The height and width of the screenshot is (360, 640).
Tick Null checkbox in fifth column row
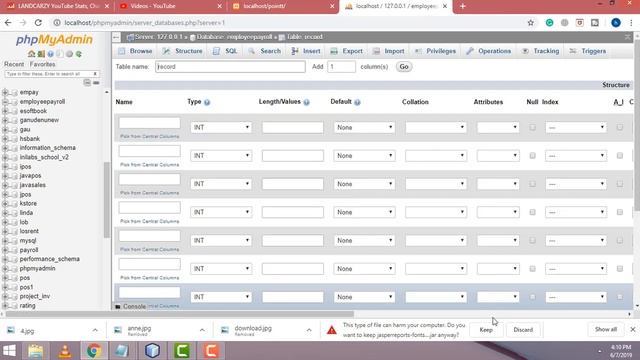pos(532,240)
